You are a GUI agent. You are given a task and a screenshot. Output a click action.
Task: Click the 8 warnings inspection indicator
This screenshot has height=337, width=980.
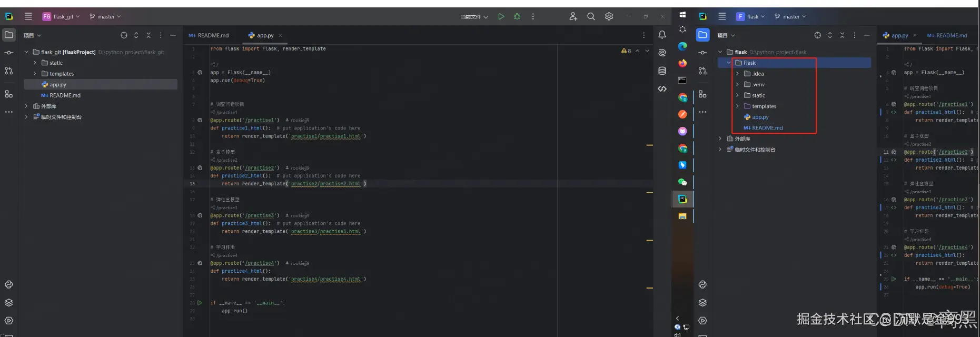(626, 51)
